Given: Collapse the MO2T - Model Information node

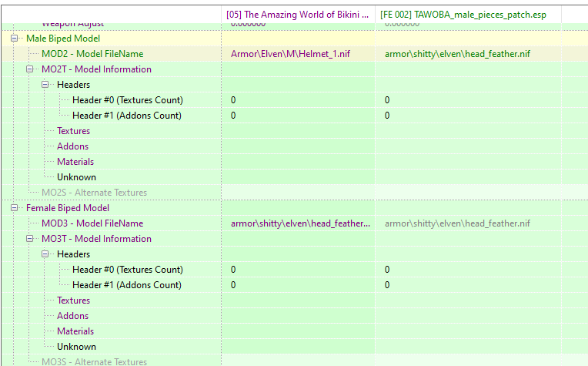Looking at the screenshot, I should 29,69.
